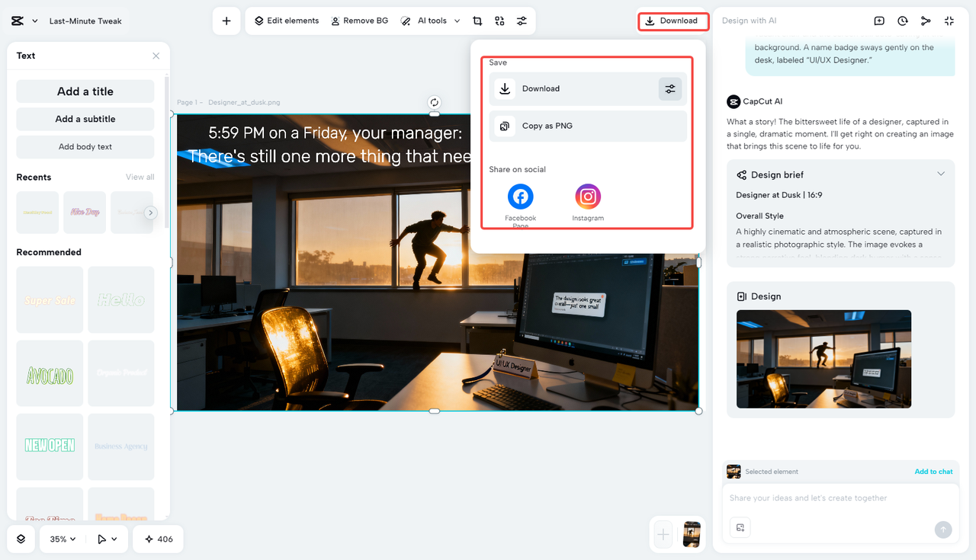
Task: Open Edit elements tool
Action: [x=287, y=21]
